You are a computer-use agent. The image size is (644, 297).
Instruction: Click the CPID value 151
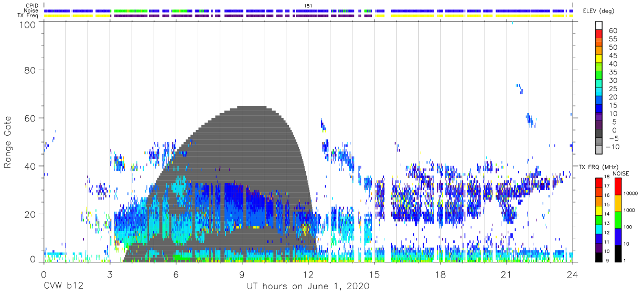(308, 6)
